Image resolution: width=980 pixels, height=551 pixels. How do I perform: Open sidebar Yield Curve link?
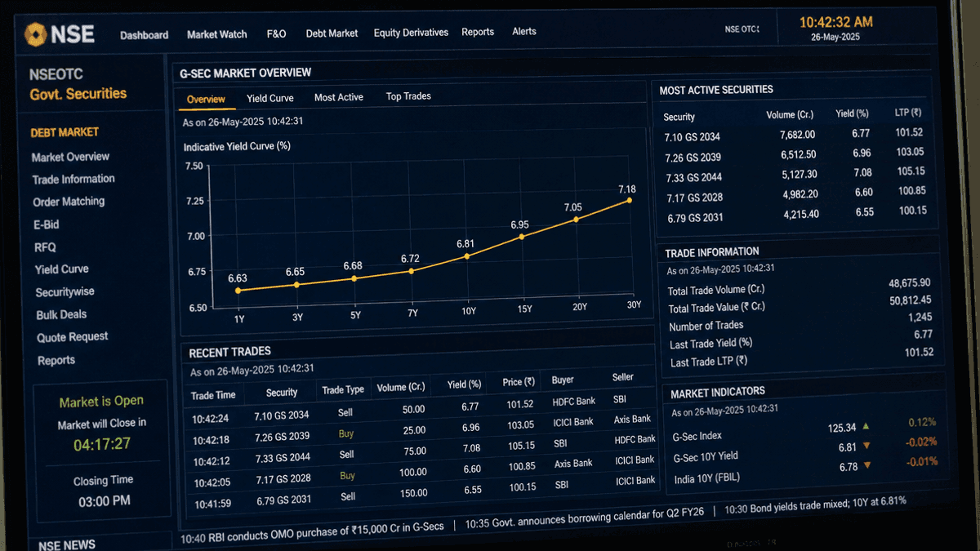click(x=62, y=269)
